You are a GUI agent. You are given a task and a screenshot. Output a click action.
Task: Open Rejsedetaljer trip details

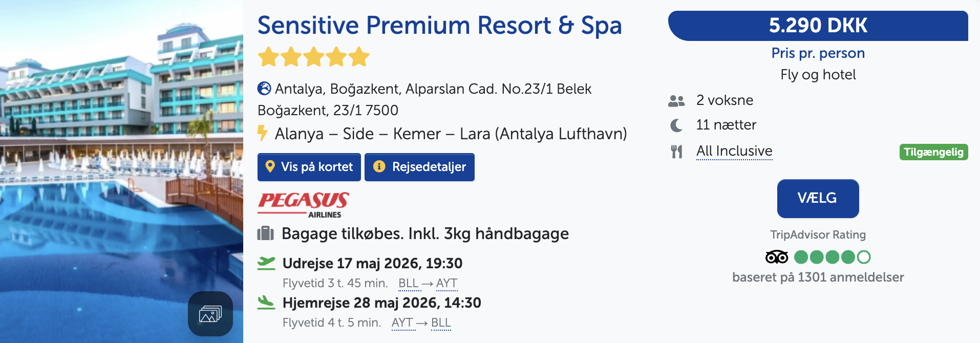point(419,167)
